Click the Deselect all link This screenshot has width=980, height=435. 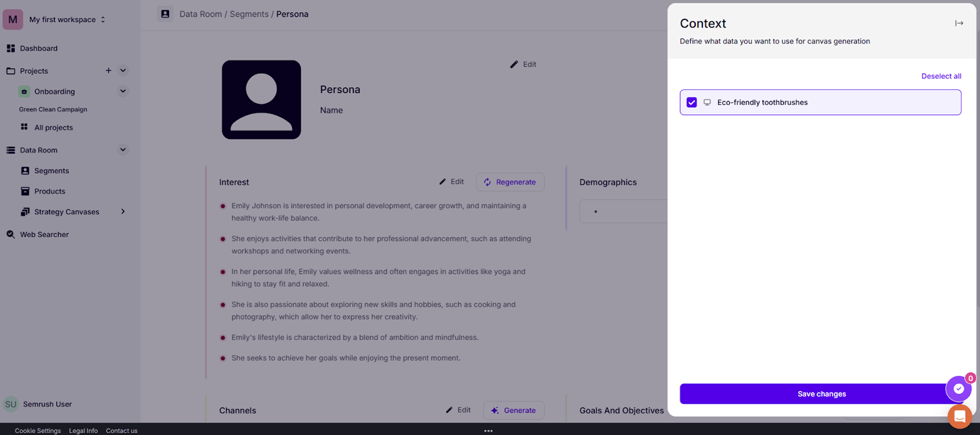(x=941, y=76)
